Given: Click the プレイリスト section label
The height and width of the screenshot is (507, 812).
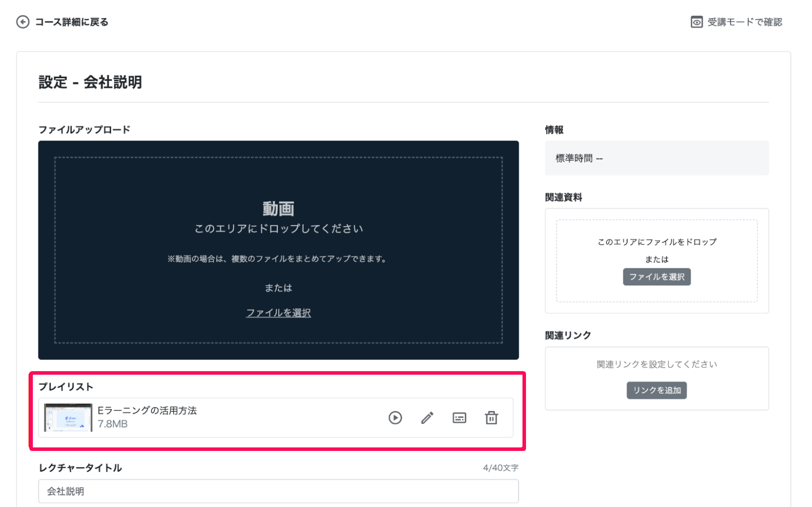Looking at the screenshot, I should point(66,387).
